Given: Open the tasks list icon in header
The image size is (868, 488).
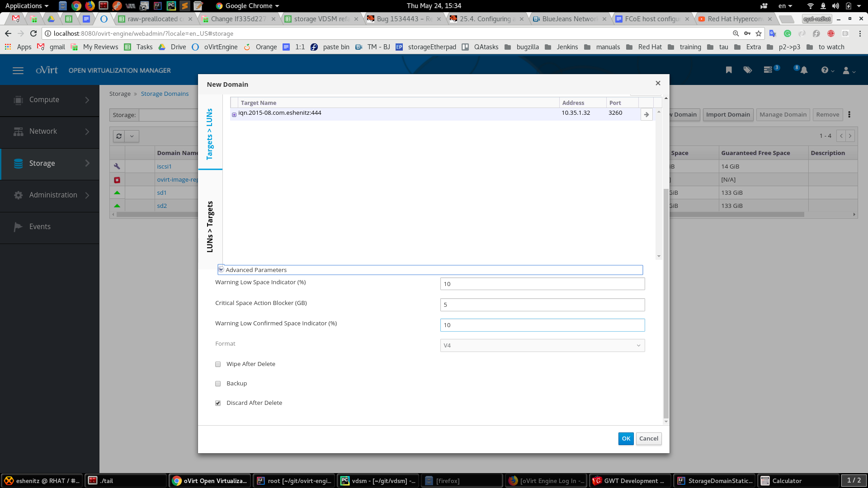Looking at the screenshot, I should coord(768,70).
